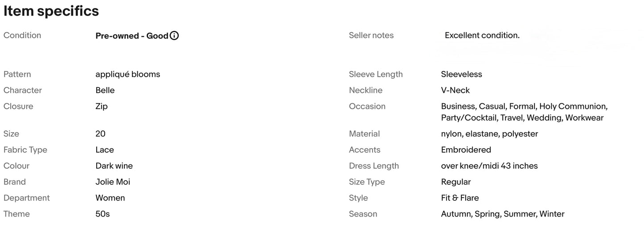Click the appliqué blooms pattern value
This screenshot has width=644, height=229.
[x=128, y=74]
